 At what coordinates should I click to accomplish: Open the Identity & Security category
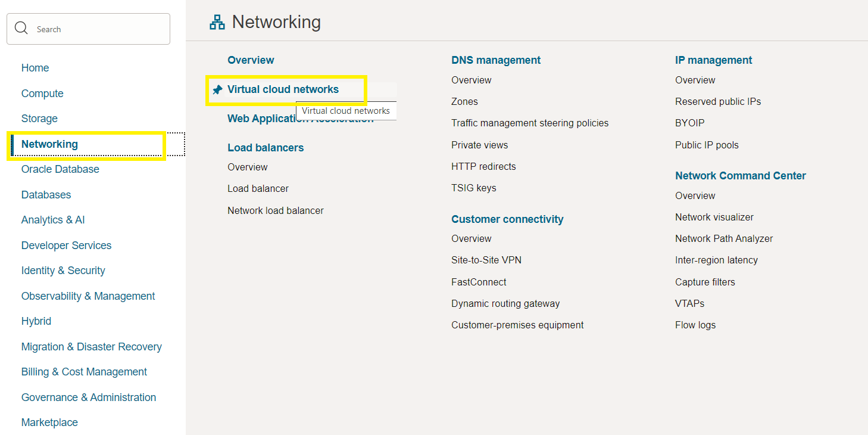(63, 271)
